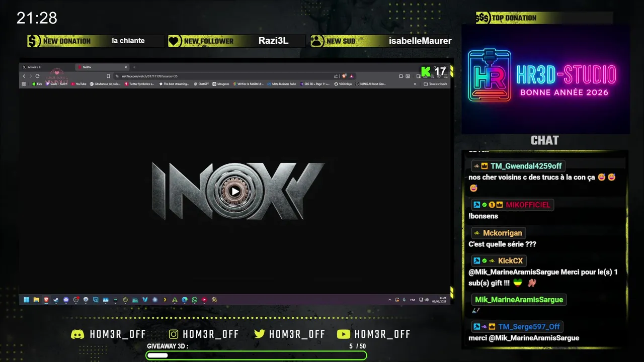
Task: Reload the page with the refresh icon
Action: pyautogui.click(x=37, y=76)
